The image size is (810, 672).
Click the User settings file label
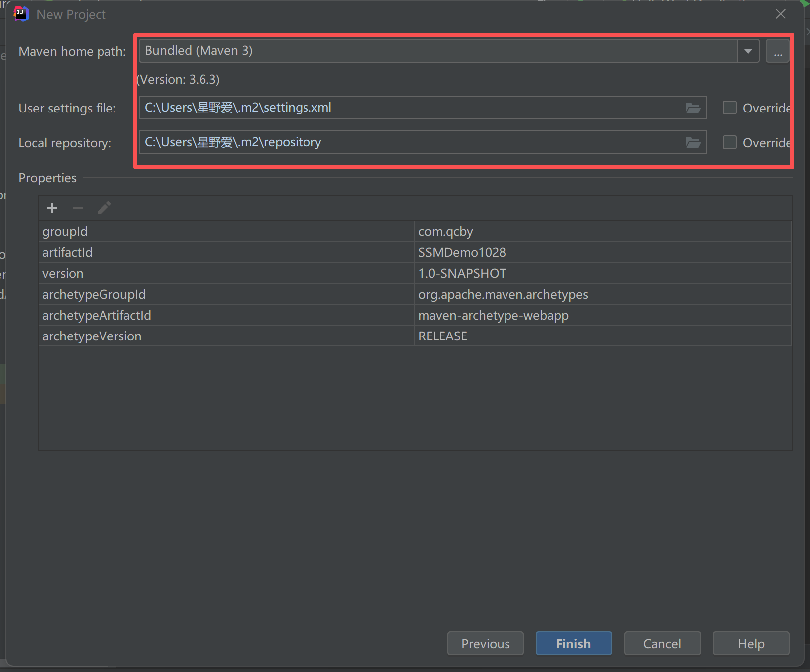point(67,108)
